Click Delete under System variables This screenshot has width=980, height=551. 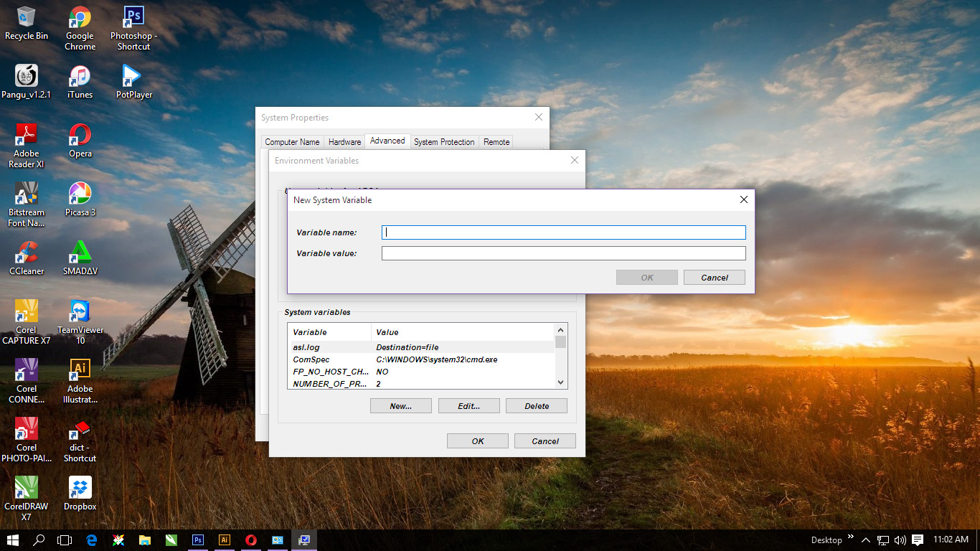click(x=537, y=406)
